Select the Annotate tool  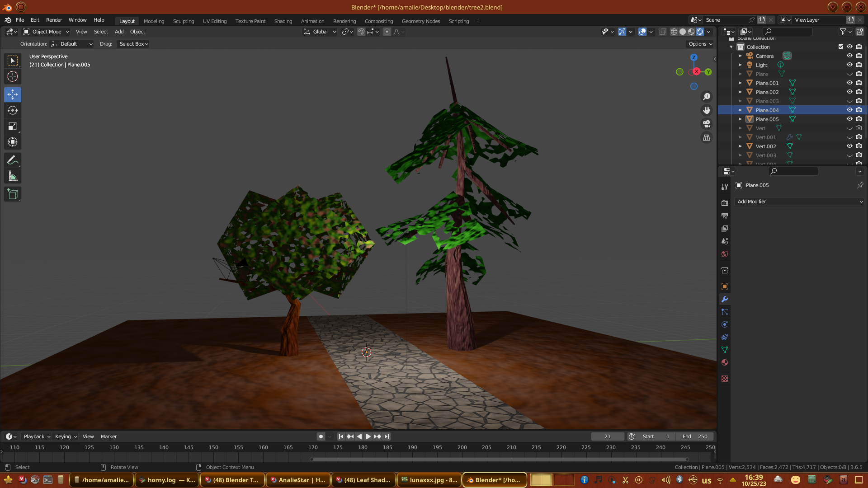(x=13, y=160)
